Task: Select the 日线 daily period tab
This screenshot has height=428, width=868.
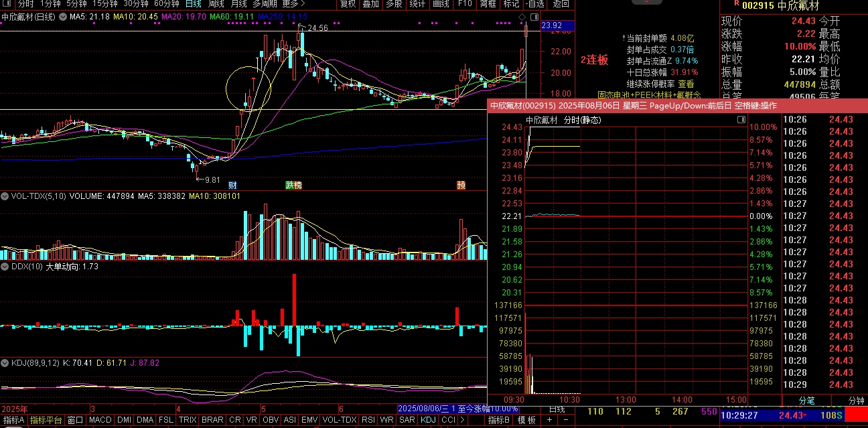Action: 193,3
